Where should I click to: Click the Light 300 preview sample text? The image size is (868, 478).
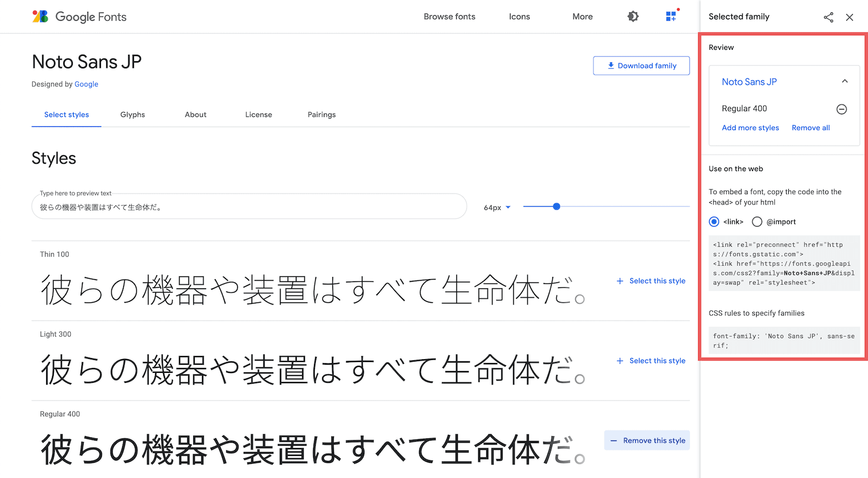(312, 370)
